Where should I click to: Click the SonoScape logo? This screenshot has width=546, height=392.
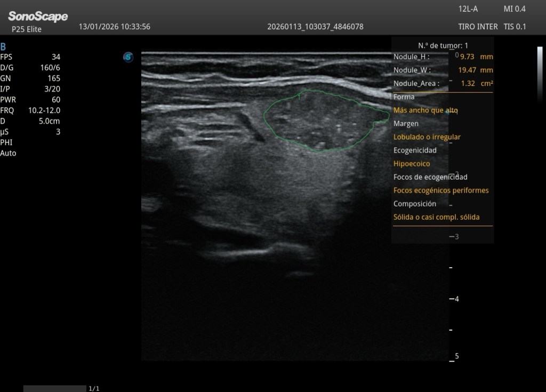pyautogui.click(x=38, y=17)
